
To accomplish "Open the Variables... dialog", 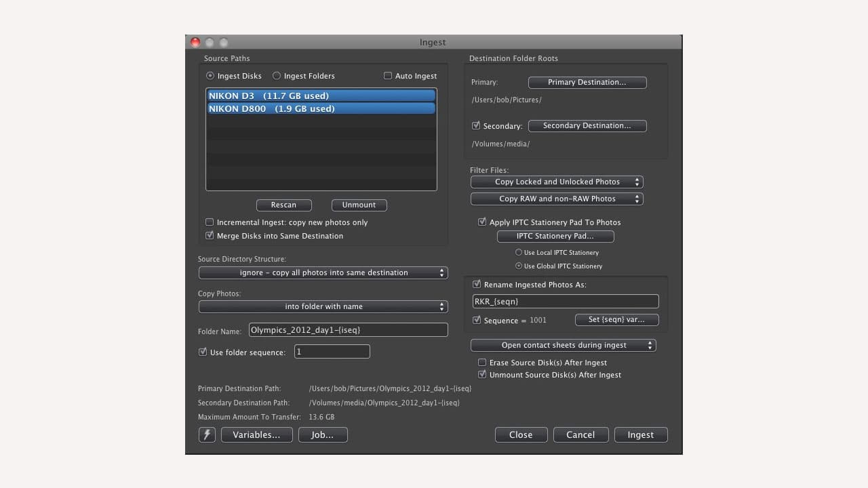I will 256,434.
